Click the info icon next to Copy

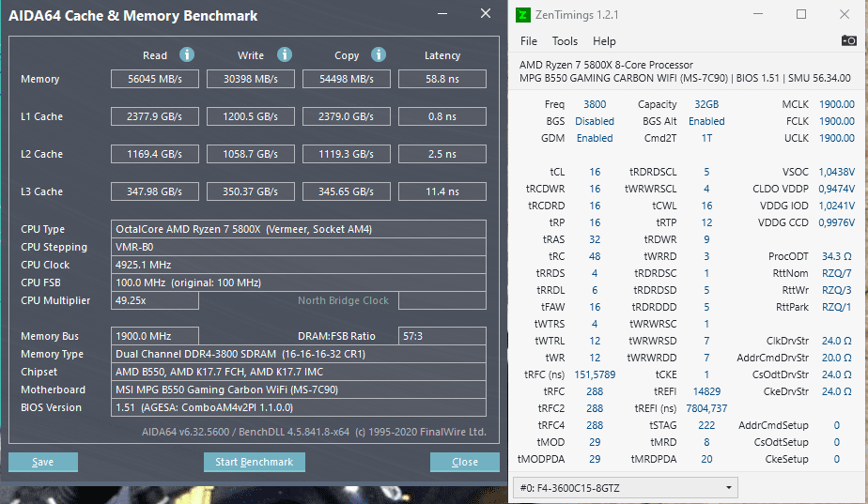click(x=379, y=54)
